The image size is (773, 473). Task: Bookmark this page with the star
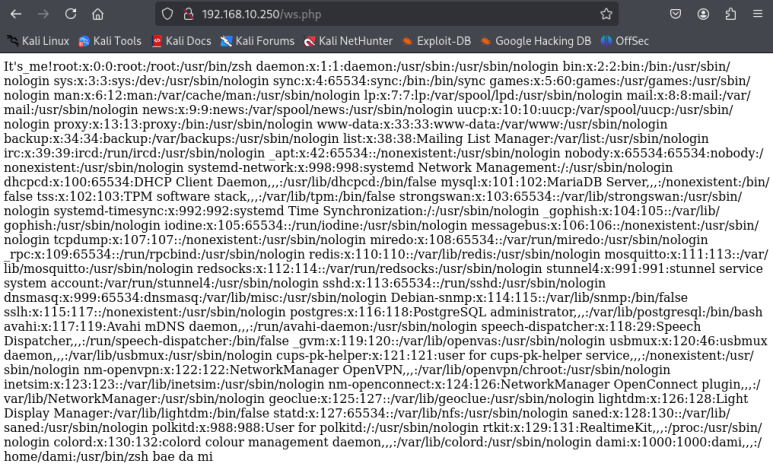(x=606, y=14)
